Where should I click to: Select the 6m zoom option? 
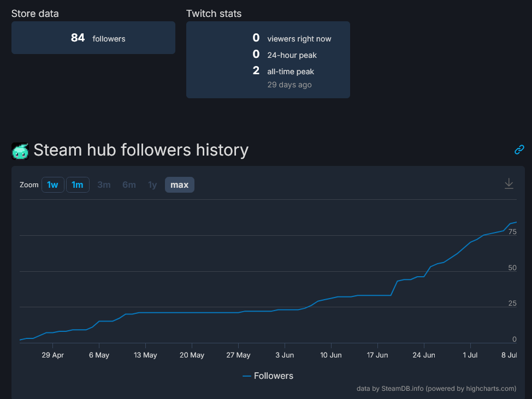click(129, 184)
